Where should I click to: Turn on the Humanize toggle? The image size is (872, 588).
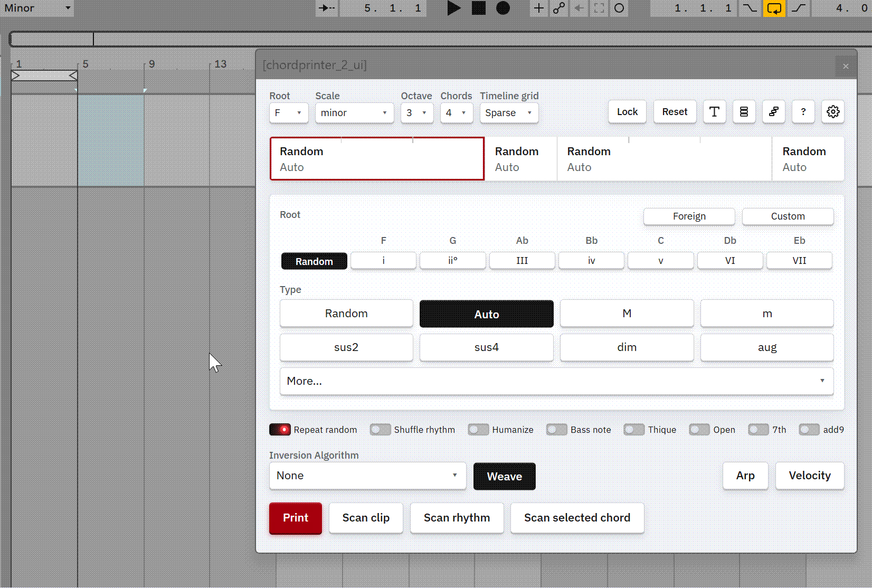coord(478,430)
